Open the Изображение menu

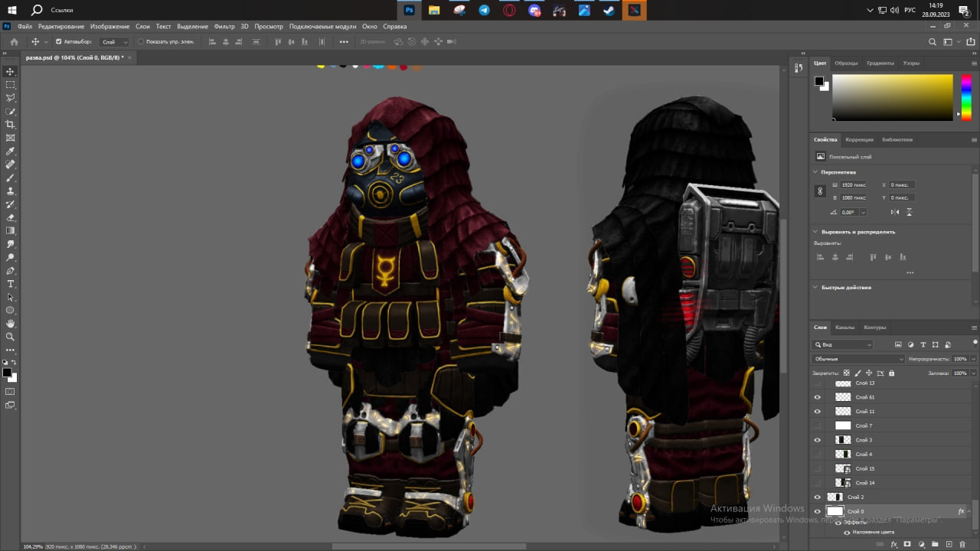pyautogui.click(x=109, y=26)
